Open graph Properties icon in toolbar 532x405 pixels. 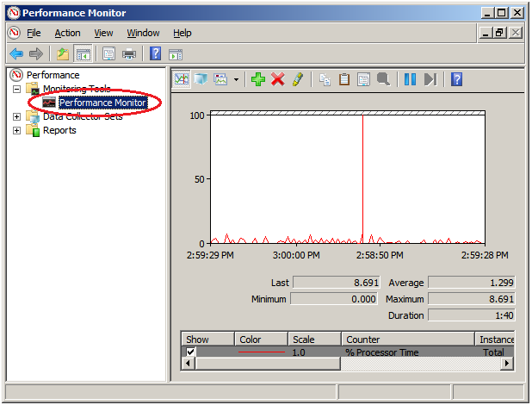(363, 79)
